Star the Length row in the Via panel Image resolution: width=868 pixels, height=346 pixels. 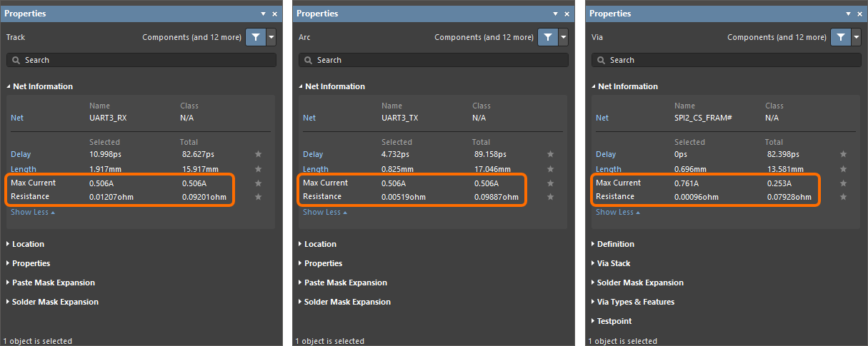click(x=843, y=169)
